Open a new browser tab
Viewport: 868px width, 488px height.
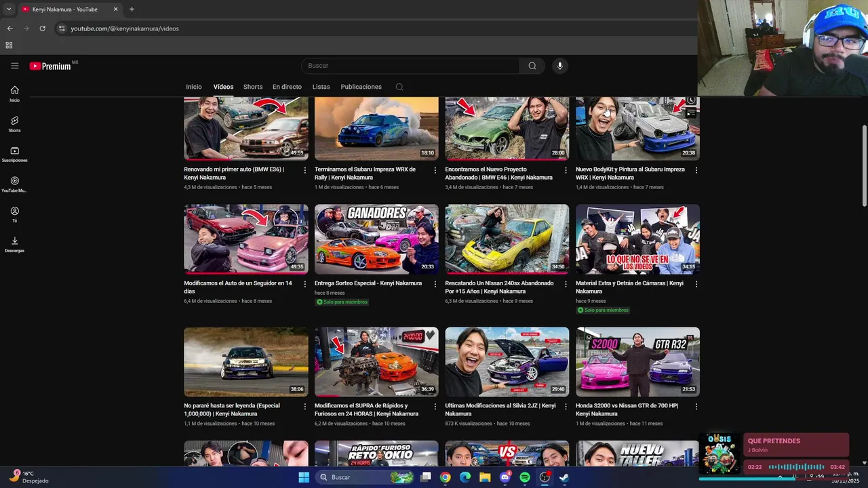pos(132,9)
